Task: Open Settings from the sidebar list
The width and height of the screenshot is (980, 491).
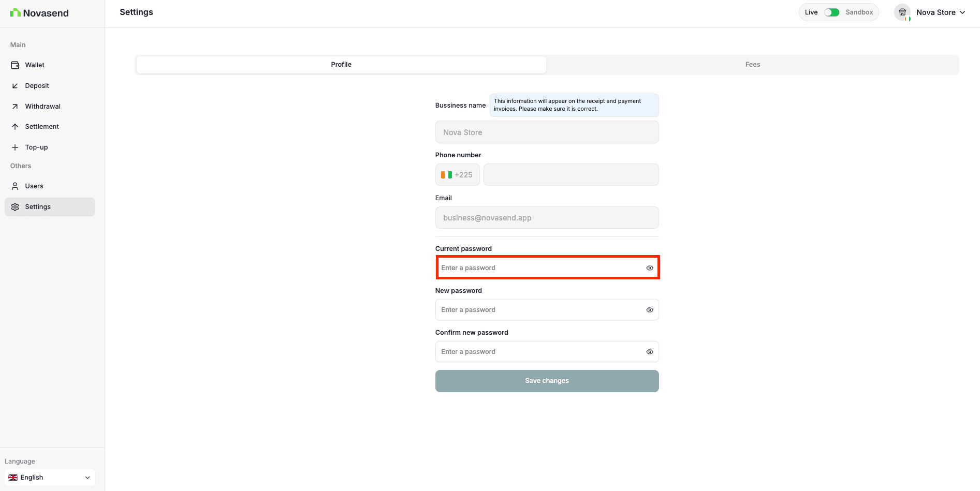Action: point(37,206)
